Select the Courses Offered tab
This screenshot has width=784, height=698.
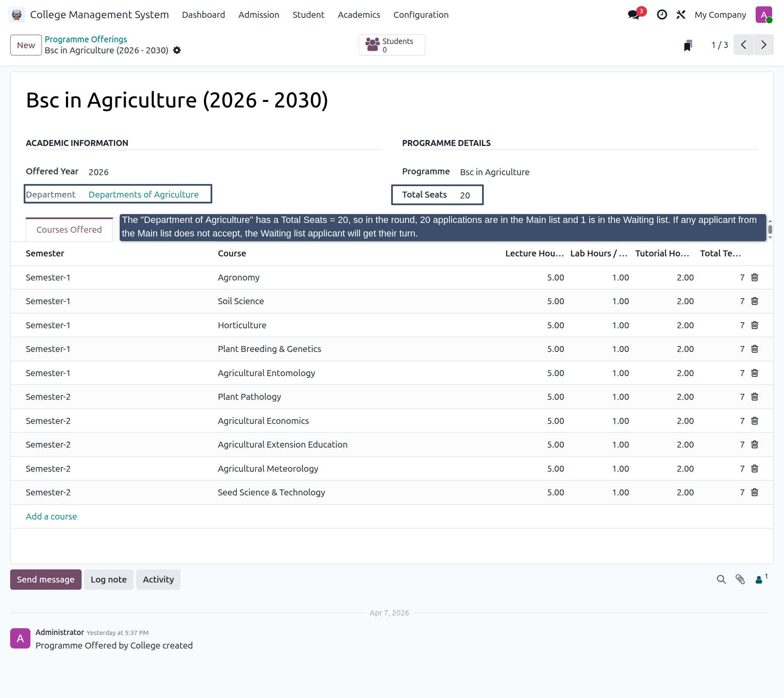(x=69, y=230)
